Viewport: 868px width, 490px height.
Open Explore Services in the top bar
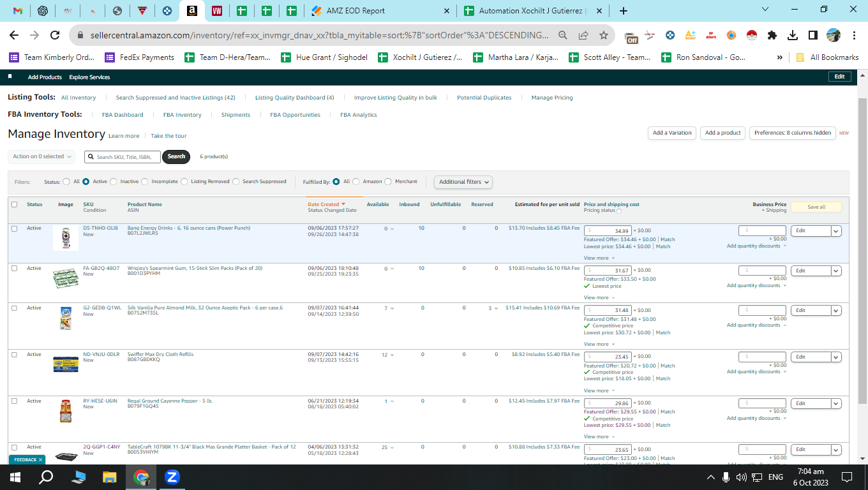tap(89, 77)
